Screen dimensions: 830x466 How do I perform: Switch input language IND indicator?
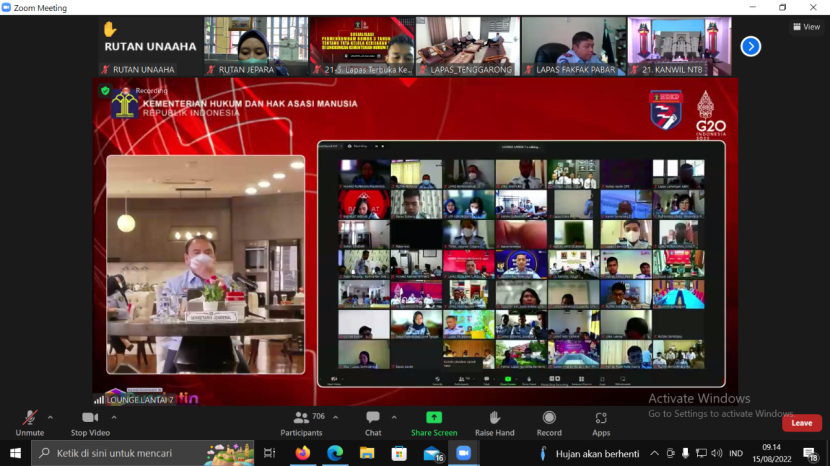[736, 453]
